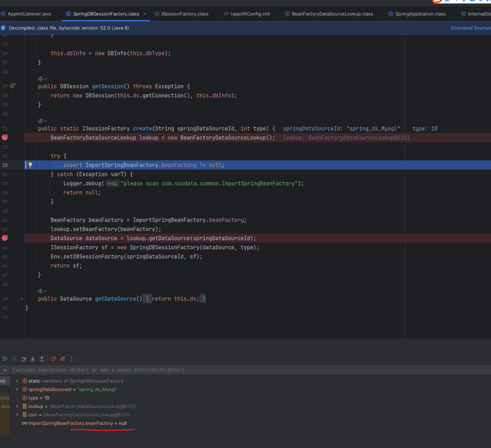491x448 pixels.
Task: Unfold the collapsed getDataSource method
Action: click(21, 299)
